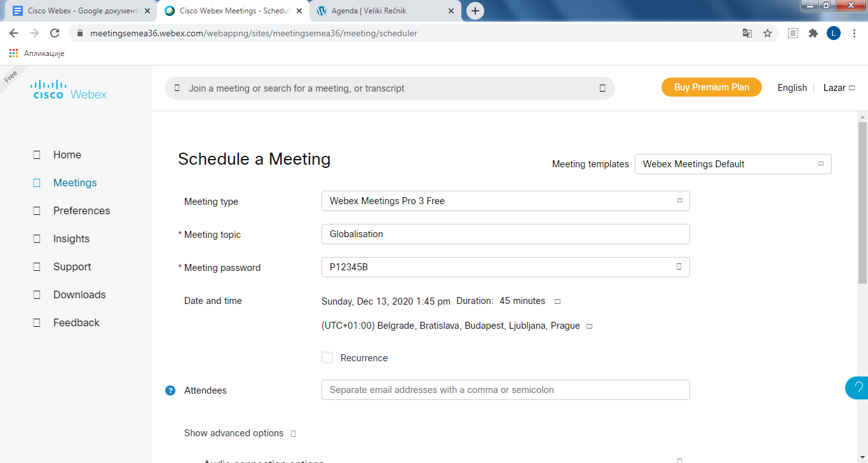Open the Lazar user menu dropdown

(x=839, y=88)
